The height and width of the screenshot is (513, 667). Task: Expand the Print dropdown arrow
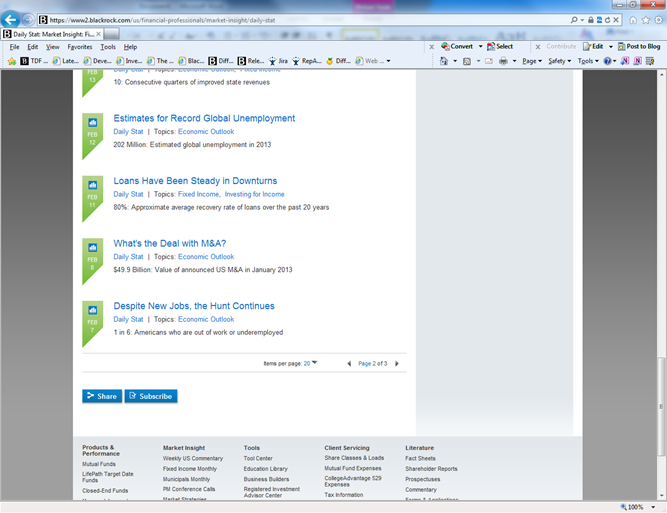coord(514,61)
